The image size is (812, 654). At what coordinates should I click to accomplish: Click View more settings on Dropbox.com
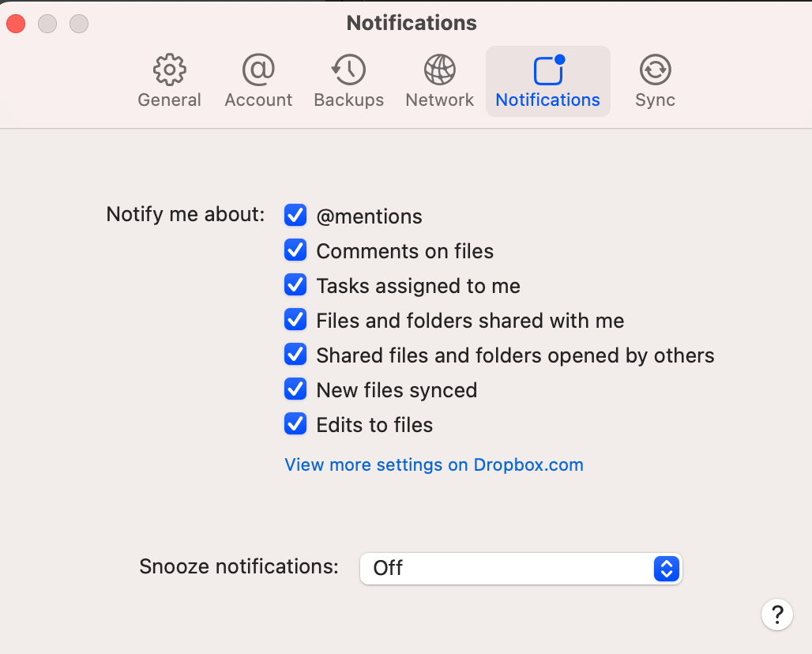(x=434, y=464)
